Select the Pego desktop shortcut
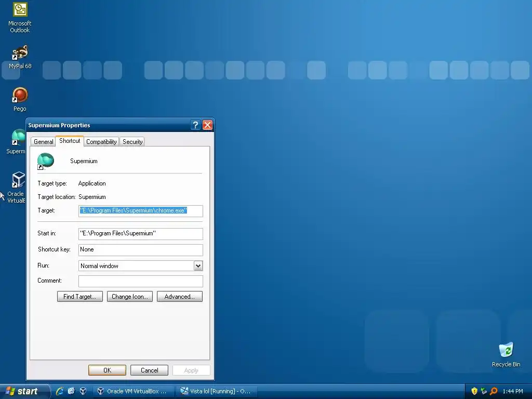This screenshot has height=399, width=532. point(20,99)
